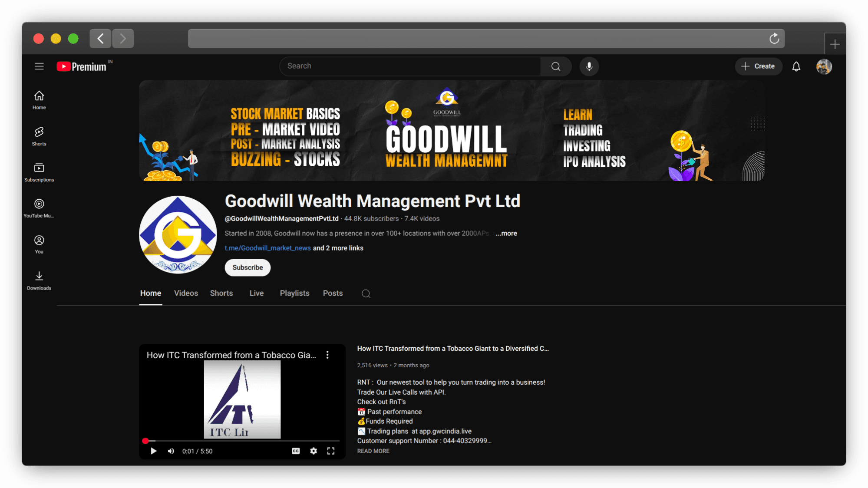
Task: Click the video title inside the player
Action: [231, 355]
